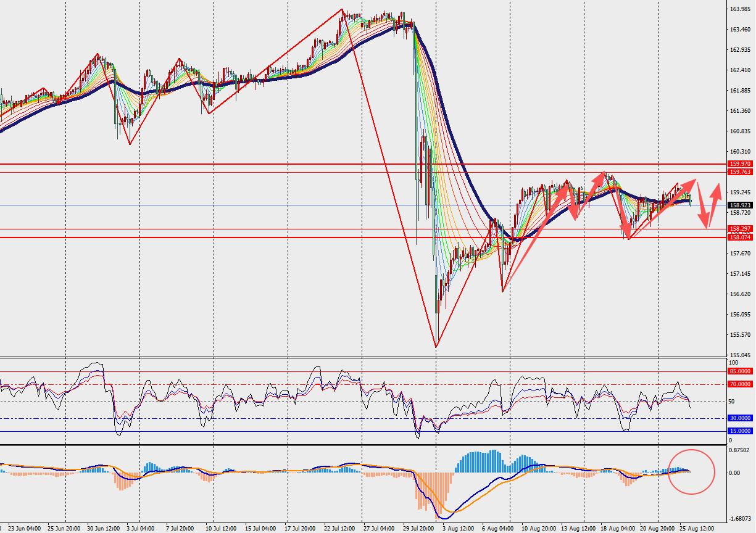The image size is (756, 533).
Task: Select the RSI 85.0000 level label
Action: 740,371
